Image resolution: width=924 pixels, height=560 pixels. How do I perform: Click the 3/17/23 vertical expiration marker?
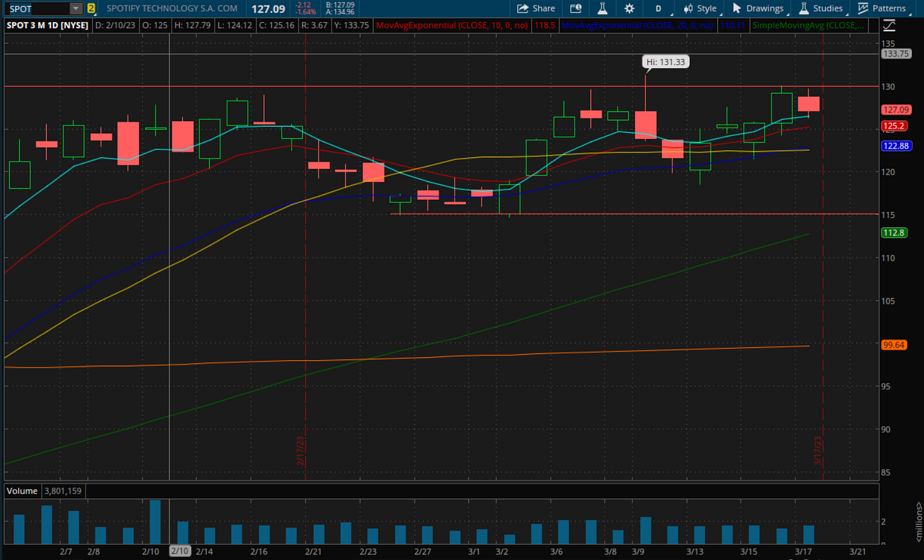[818, 450]
